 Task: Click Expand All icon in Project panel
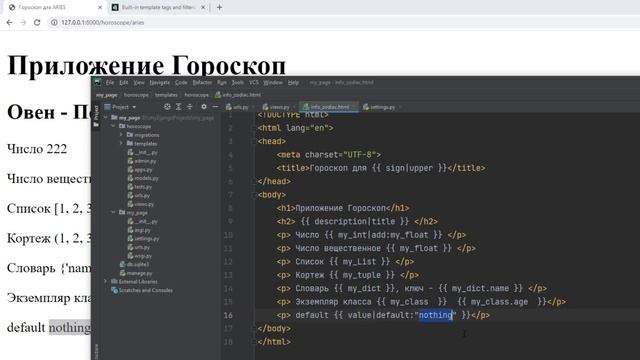tap(178, 107)
